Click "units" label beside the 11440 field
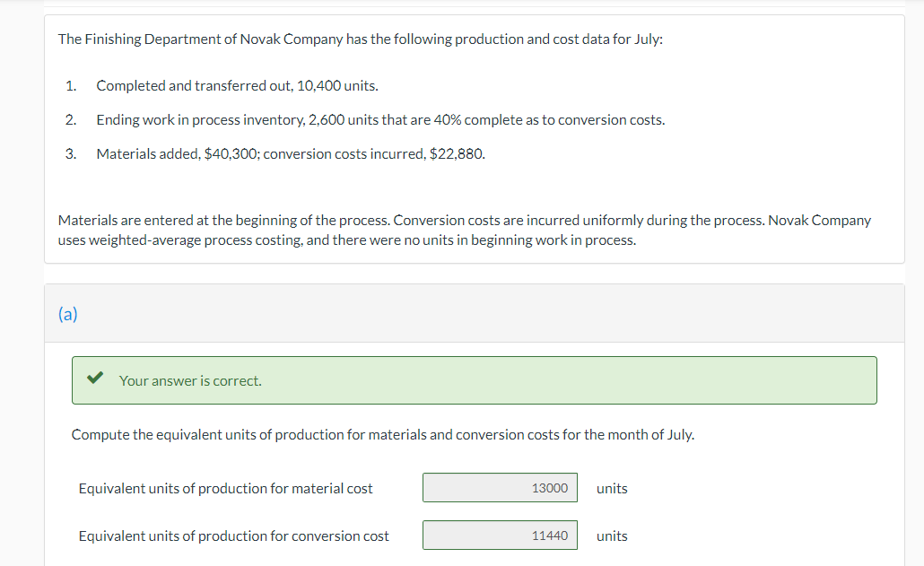The width and height of the screenshot is (924, 566). click(612, 536)
